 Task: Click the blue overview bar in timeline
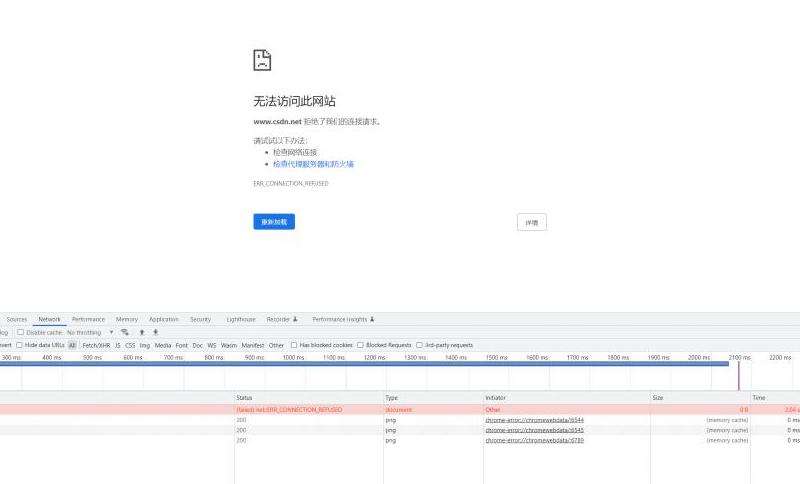364,364
